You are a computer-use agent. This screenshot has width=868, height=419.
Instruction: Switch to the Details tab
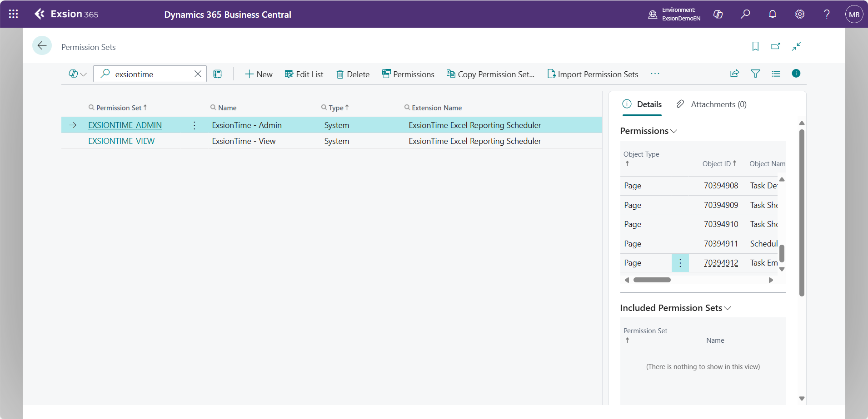(x=642, y=104)
